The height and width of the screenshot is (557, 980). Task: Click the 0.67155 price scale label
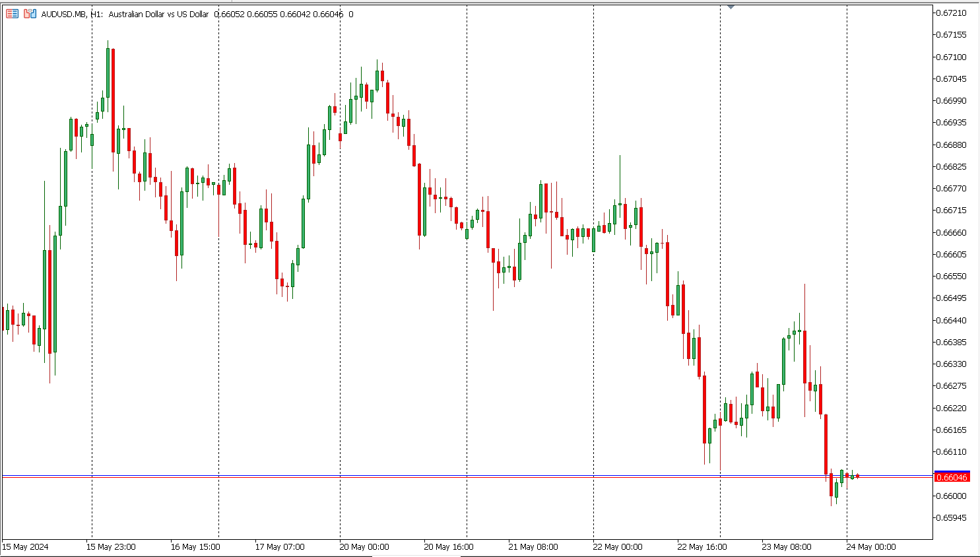click(952, 35)
